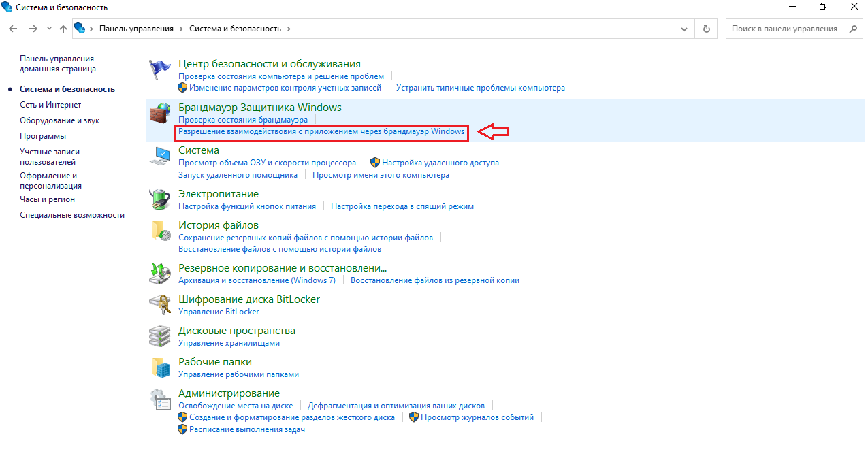Click Панель управления breadcrumb segment
Image resolution: width=868 pixels, height=456 pixels.
tap(136, 29)
